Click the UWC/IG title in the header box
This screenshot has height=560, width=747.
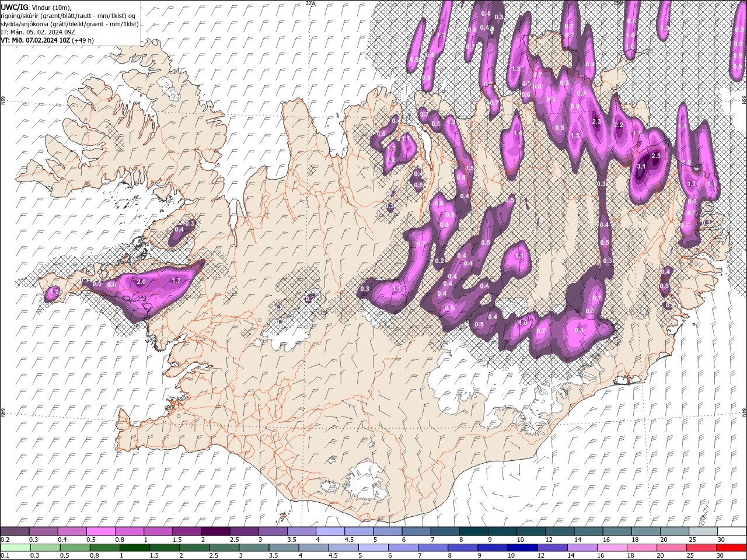(14, 7)
